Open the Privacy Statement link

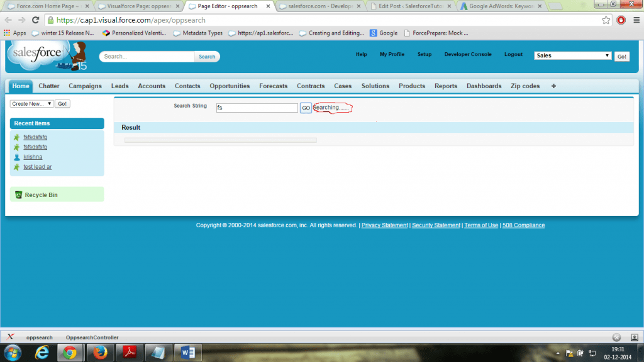[384, 225]
